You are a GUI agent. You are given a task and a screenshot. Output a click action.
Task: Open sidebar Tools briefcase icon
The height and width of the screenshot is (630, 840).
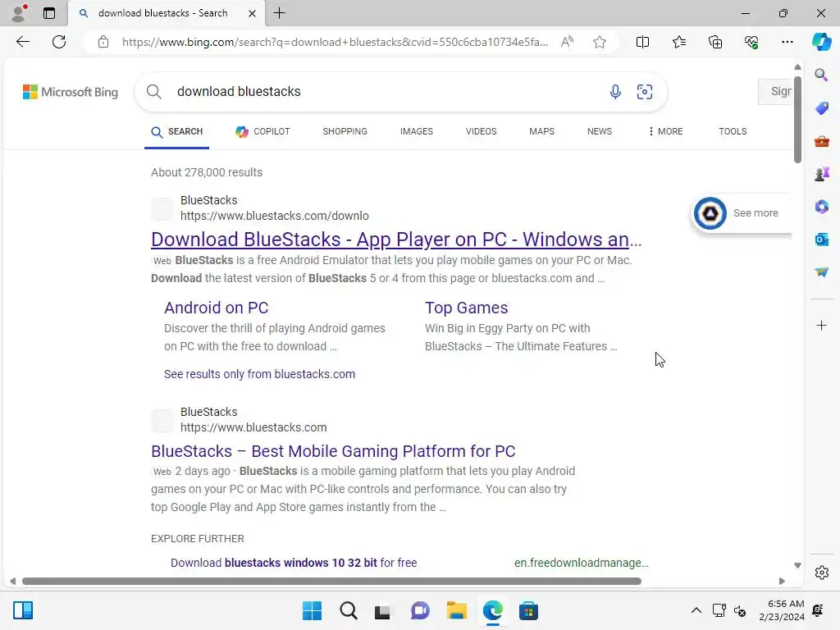coord(821,141)
